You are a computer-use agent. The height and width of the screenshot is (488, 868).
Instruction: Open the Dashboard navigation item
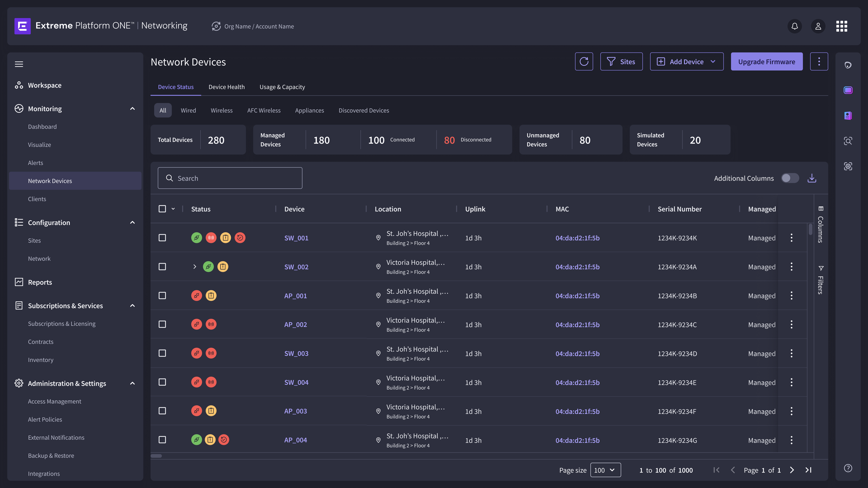(42, 127)
